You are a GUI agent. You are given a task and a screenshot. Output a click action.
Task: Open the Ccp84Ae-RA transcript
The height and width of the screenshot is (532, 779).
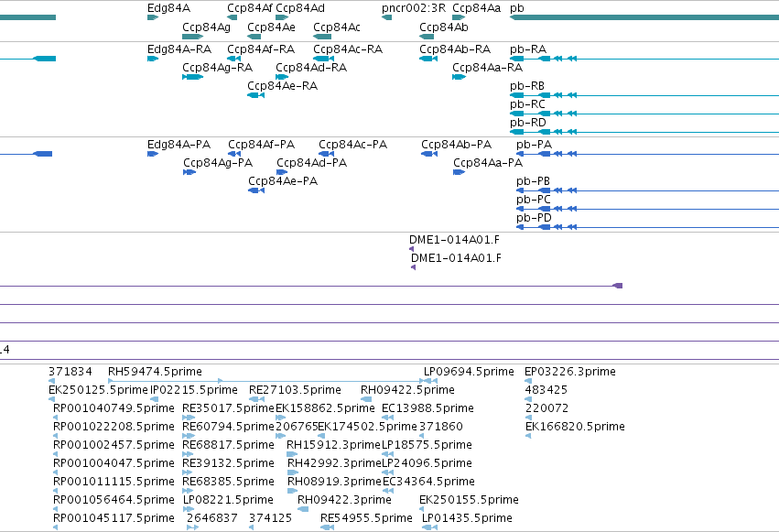[x=282, y=86]
